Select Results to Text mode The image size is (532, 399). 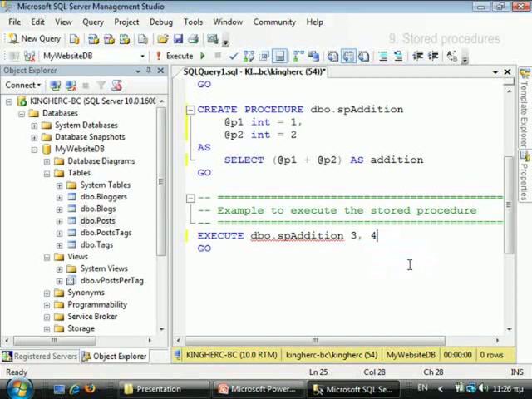click(x=332, y=56)
